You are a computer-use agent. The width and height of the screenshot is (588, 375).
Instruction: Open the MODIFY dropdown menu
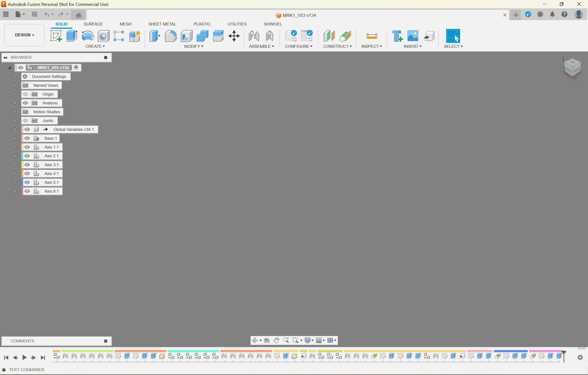tap(194, 46)
